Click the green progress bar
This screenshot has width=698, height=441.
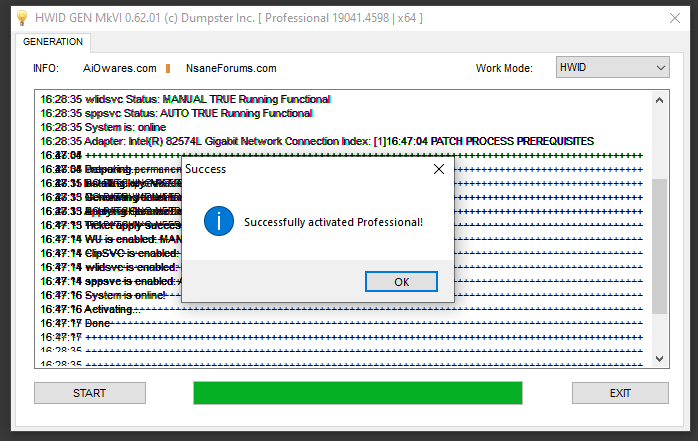(x=357, y=393)
